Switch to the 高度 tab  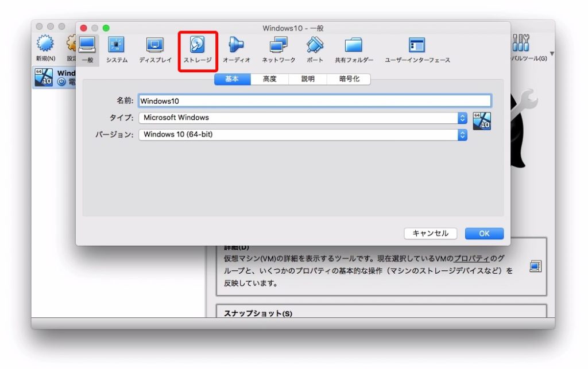(x=270, y=79)
